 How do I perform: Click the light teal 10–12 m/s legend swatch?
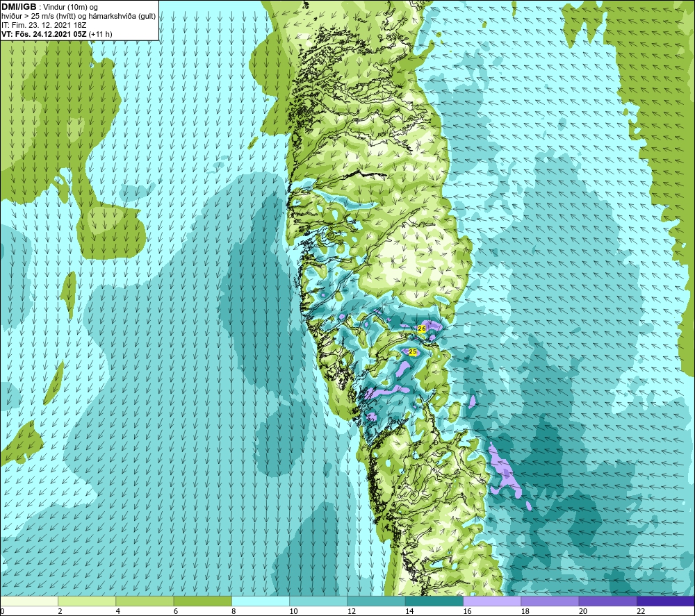click(318, 601)
